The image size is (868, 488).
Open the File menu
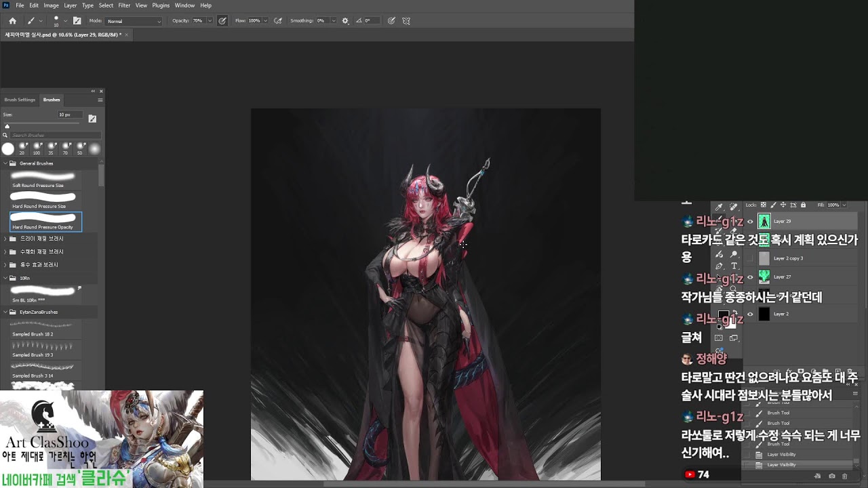[x=20, y=5]
